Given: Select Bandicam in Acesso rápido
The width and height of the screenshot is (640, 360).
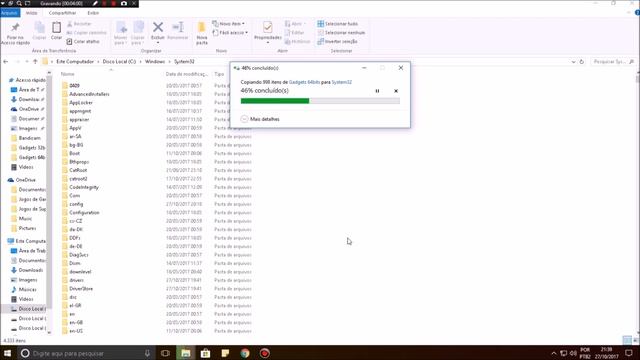Looking at the screenshot, I should [x=29, y=138].
